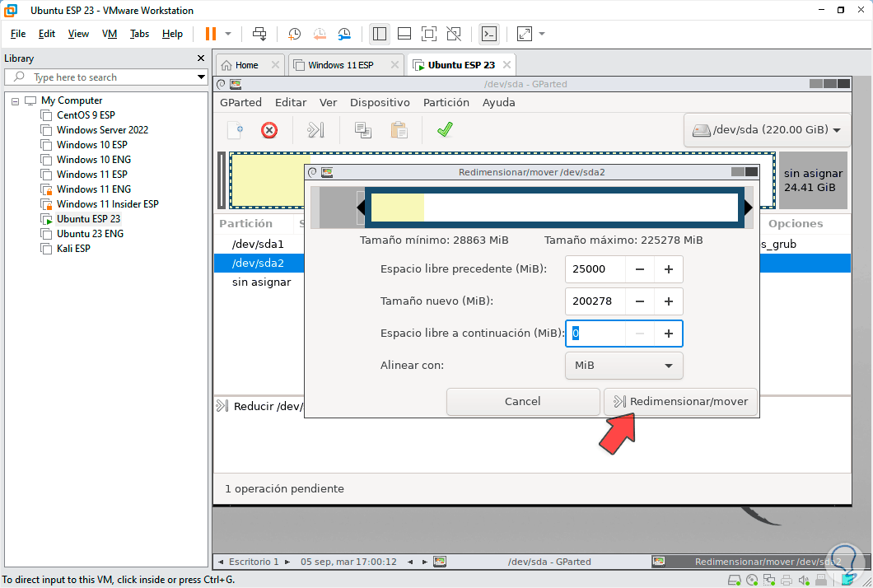Select Windows 10 ESP virtual machine

[x=92, y=145]
